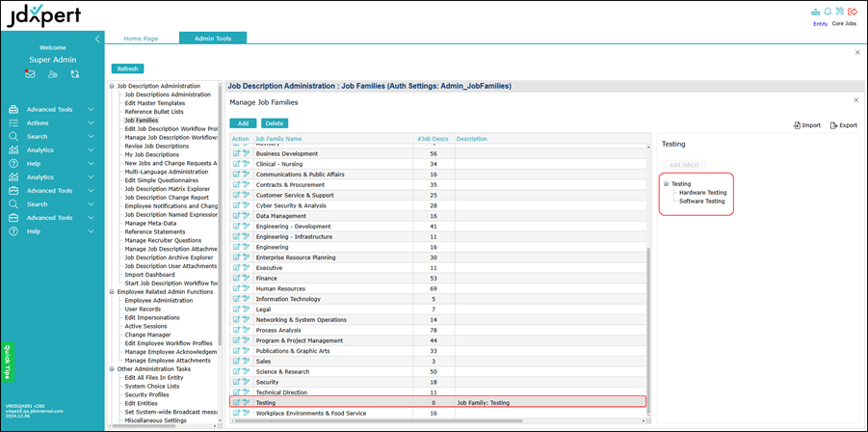Screen dimensions: 868x432
Task: Click the refresh sync icon under Super Admin
Action: point(74,73)
